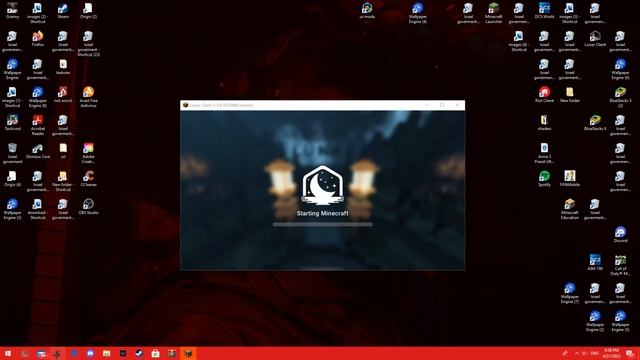Click the Lunar Client loading progress bar
Image resolution: width=640 pixels, height=360 pixels.
[x=322, y=224]
